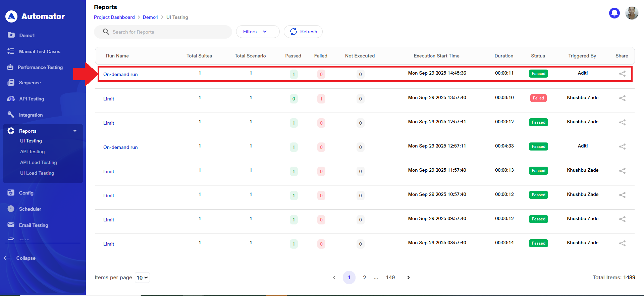Open the Project Dashboard breadcrumb link

pyautogui.click(x=114, y=17)
